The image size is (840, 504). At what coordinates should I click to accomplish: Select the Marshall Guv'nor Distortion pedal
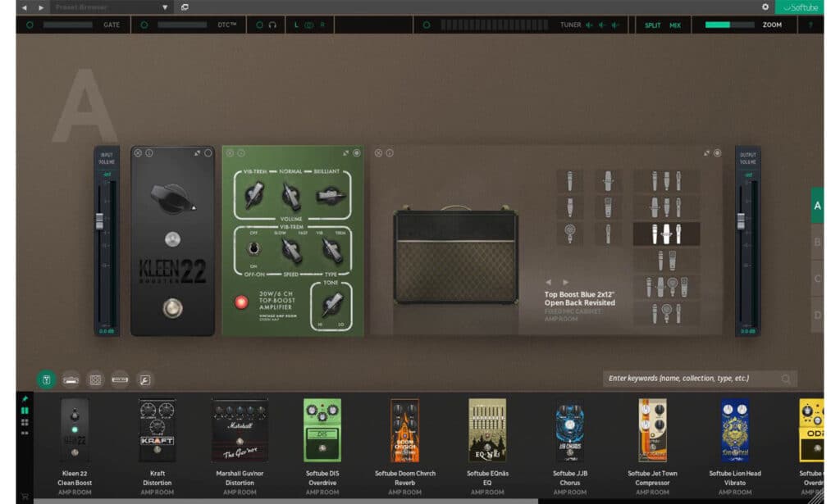[240, 431]
